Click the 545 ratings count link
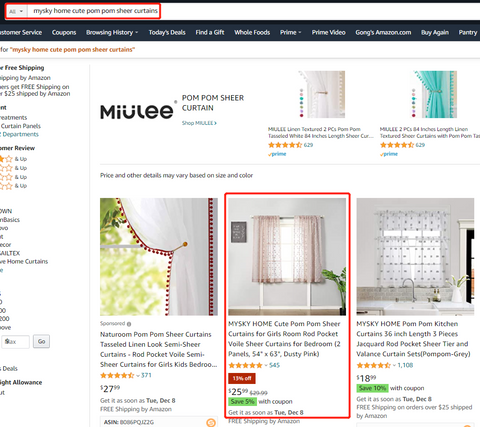This screenshot has width=480, height=427. click(274, 365)
